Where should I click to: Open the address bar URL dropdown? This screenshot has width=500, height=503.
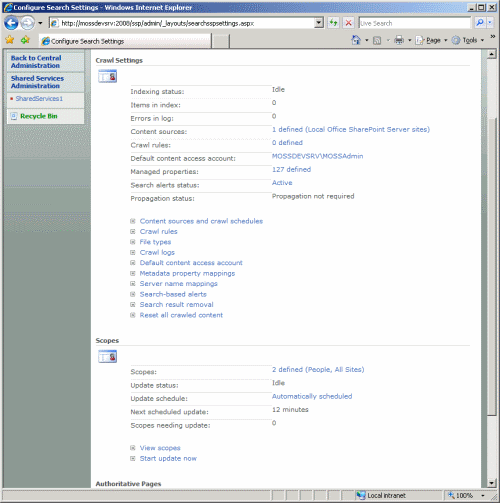[x=319, y=23]
